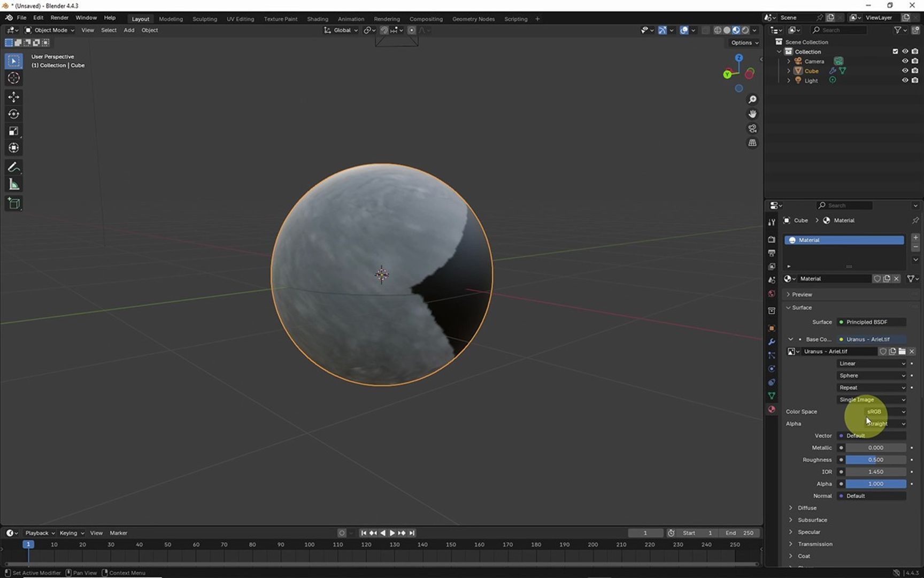Image resolution: width=924 pixels, height=578 pixels.
Task: Select the Annotate tool
Action: point(14,168)
